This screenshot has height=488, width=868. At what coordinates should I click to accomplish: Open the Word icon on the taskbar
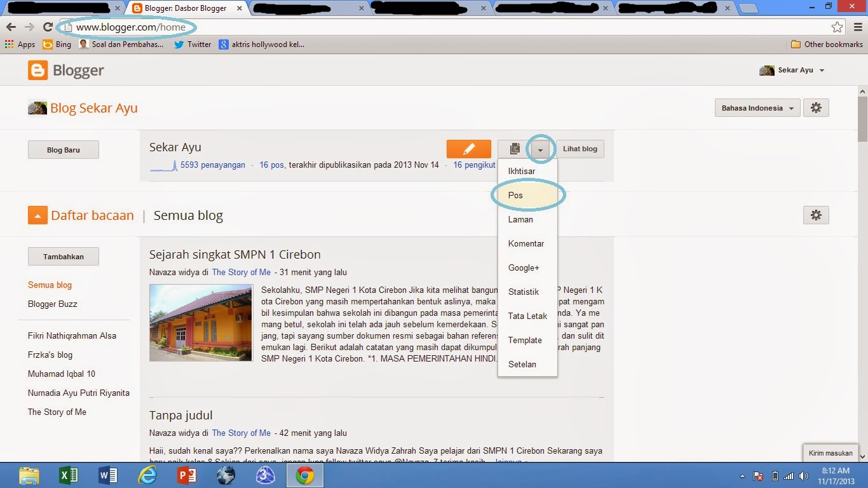[x=108, y=475]
